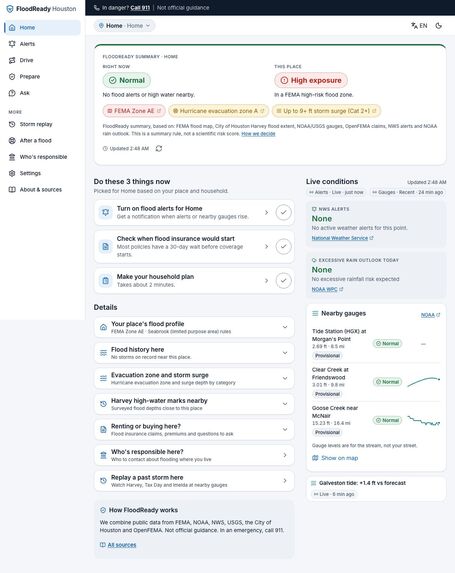Click the Alerts bell icon in sidebar
This screenshot has height=573, width=455.
[x=12, y=44]
